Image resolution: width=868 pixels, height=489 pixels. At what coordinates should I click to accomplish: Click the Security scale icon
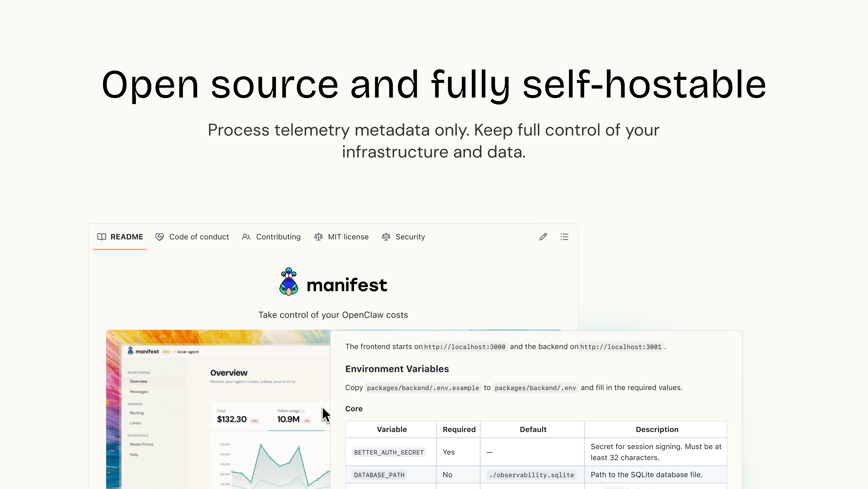point(386,237)
